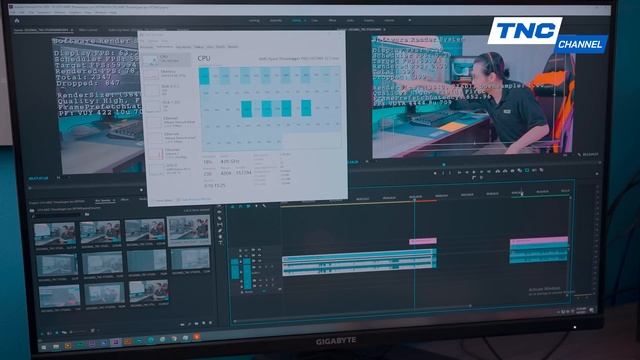Select the highlighted fourth clip thumbnail
Screen dimensions: 640x360
tap(189, 231)
